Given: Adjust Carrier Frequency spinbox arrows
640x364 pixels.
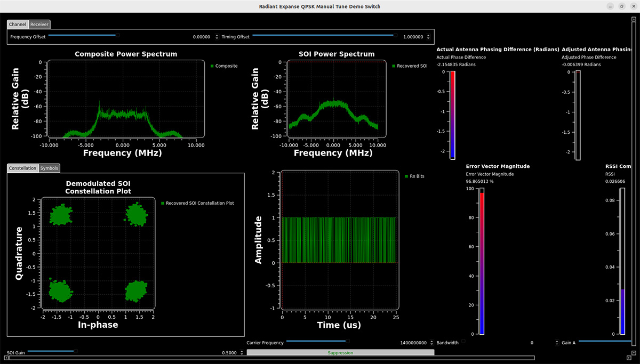Looking at the screenshot, I should (431, 343).
